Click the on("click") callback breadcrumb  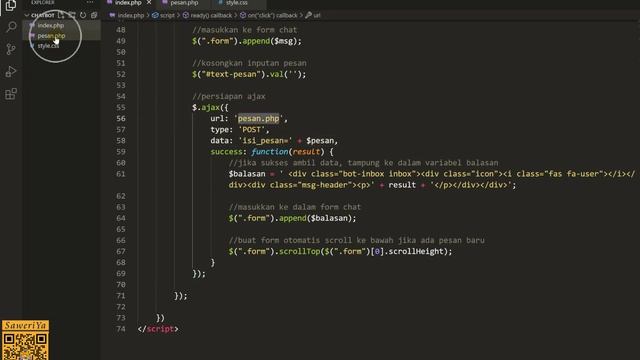pyautogui.click(x=272, y=16)
